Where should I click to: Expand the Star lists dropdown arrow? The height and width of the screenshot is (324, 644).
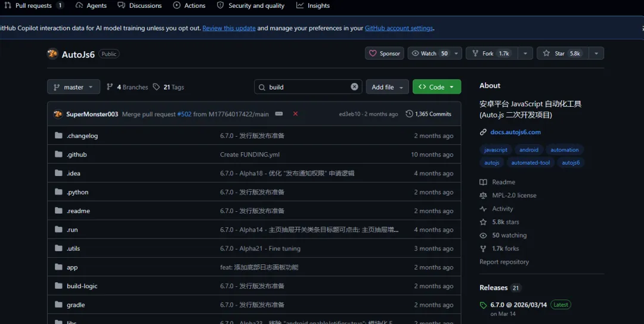click(596, 54)
